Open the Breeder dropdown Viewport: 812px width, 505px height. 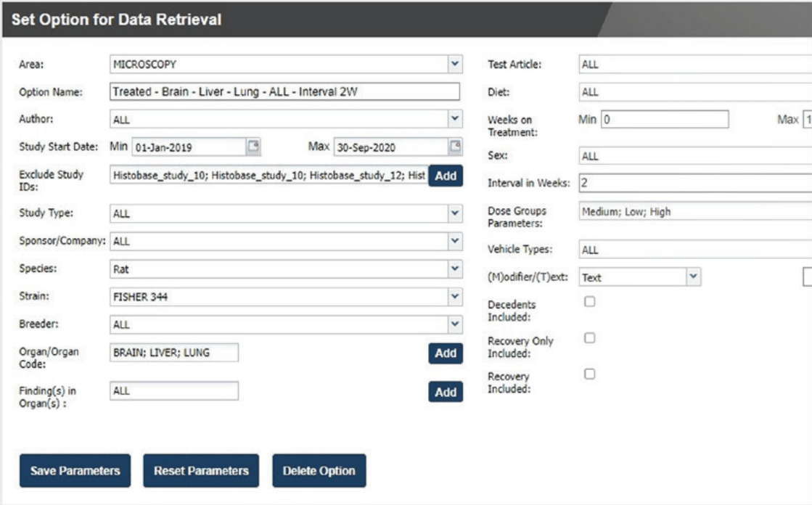[x=454, y=324]
